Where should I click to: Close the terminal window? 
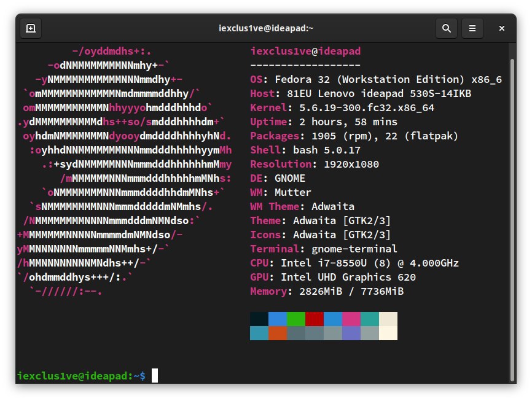click(x=502, y=28)
